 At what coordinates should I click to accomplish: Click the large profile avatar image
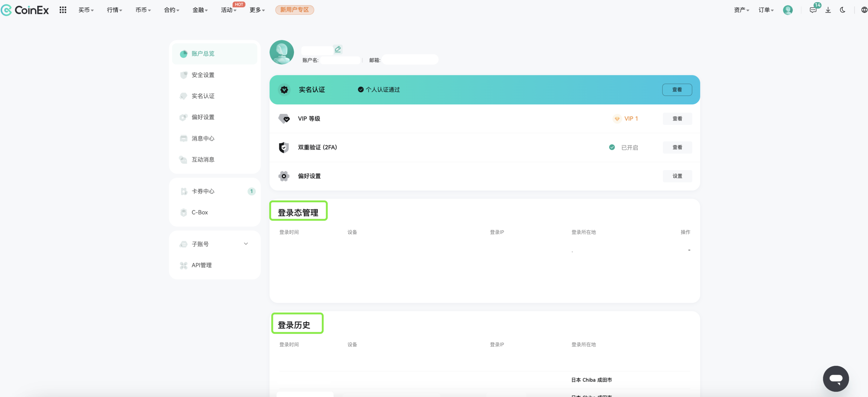coord(282,52)
